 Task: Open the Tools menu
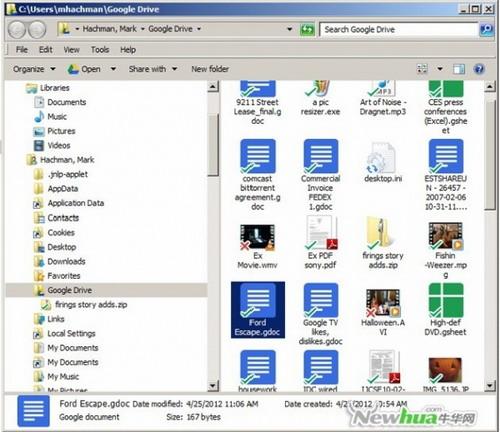pos(100,50)
